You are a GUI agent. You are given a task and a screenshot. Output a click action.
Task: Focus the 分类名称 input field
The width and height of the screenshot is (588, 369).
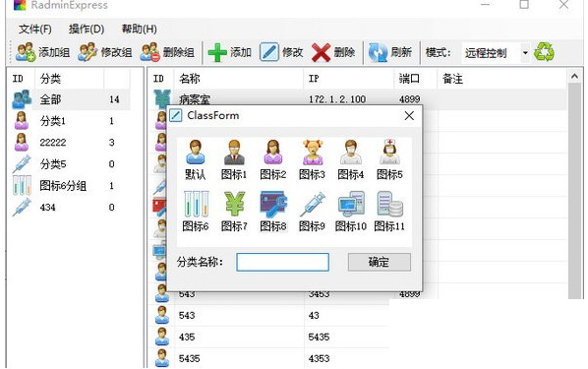[x=283, y=262]
